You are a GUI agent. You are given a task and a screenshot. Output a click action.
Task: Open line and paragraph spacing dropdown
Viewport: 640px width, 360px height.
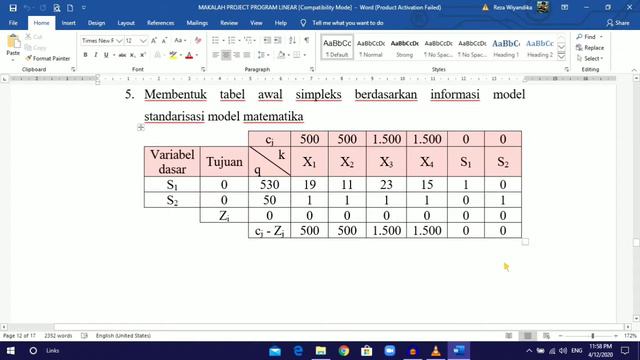(263, 55)
